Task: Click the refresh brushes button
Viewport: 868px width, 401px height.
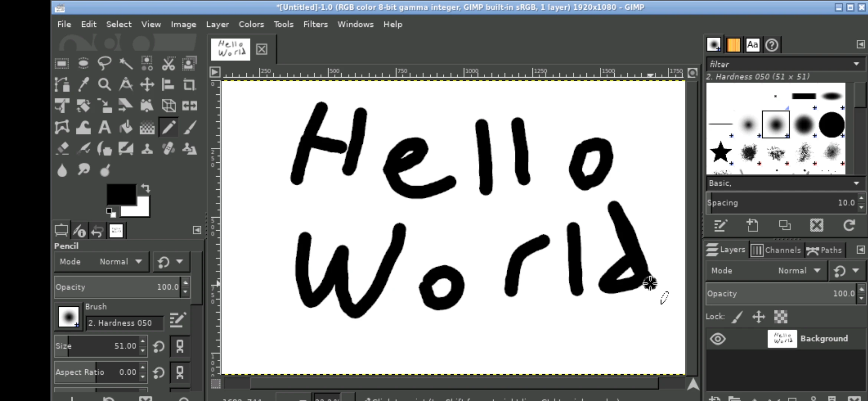Action: pos(849,225)
